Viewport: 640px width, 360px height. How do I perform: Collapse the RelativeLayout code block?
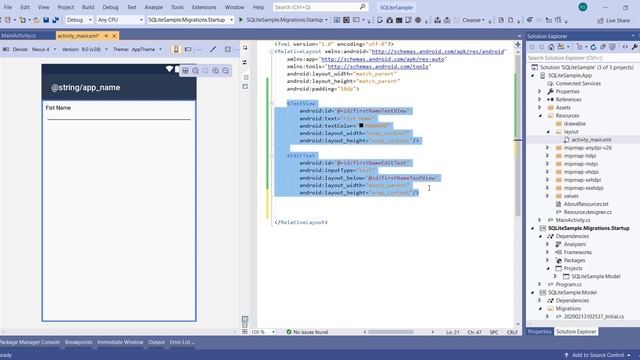tap(272, 52)
